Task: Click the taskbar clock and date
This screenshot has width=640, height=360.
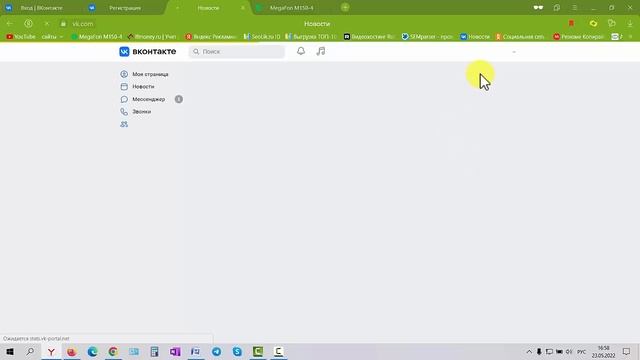Action: pos(603,351)
